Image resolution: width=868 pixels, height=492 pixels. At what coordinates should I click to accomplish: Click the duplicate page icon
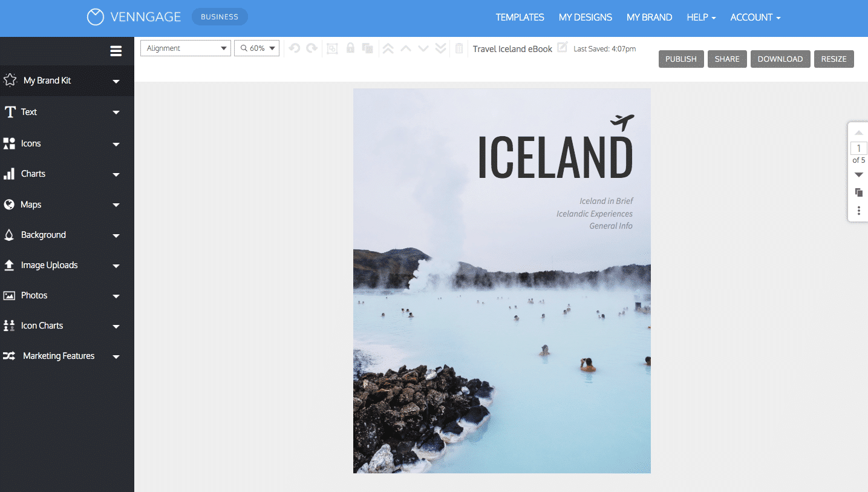click(x=859, y=192)
